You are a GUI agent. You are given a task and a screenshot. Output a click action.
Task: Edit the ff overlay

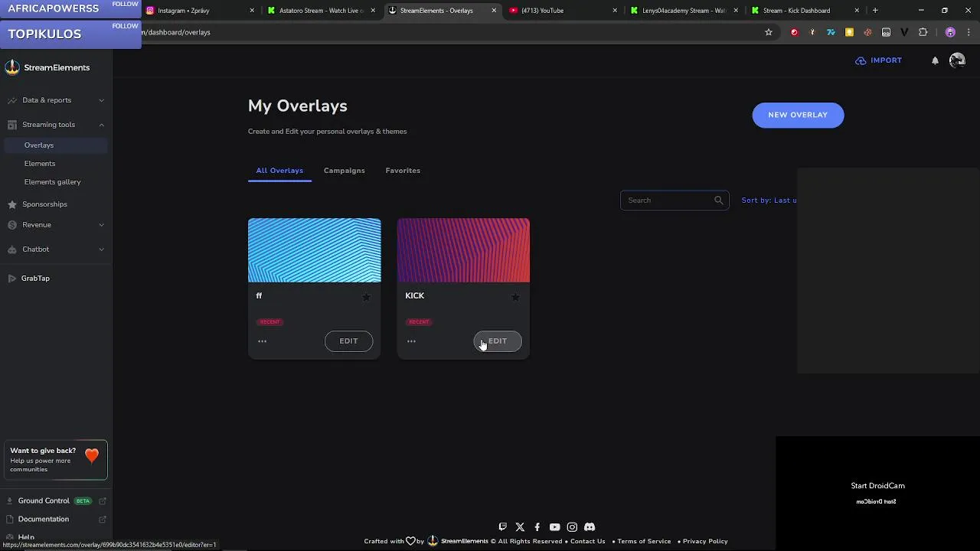(x=348, y=341)
